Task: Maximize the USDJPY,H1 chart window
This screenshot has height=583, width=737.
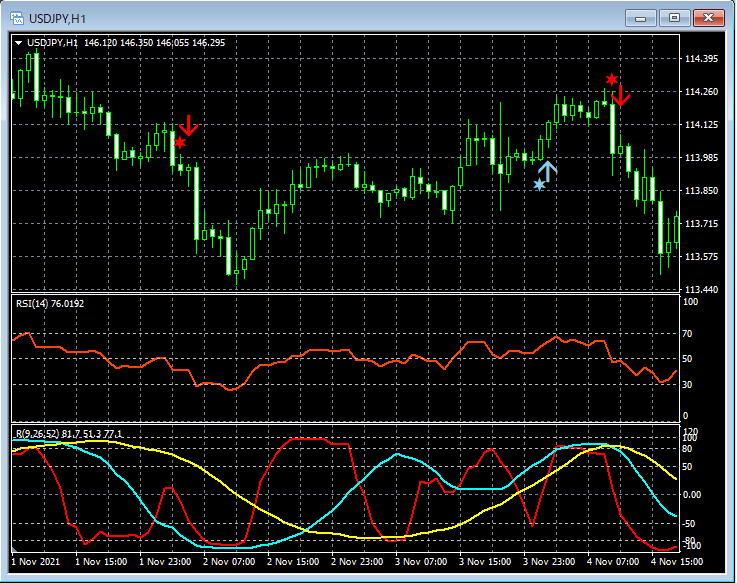Action: pyautogui.click(x=675, y=18)
